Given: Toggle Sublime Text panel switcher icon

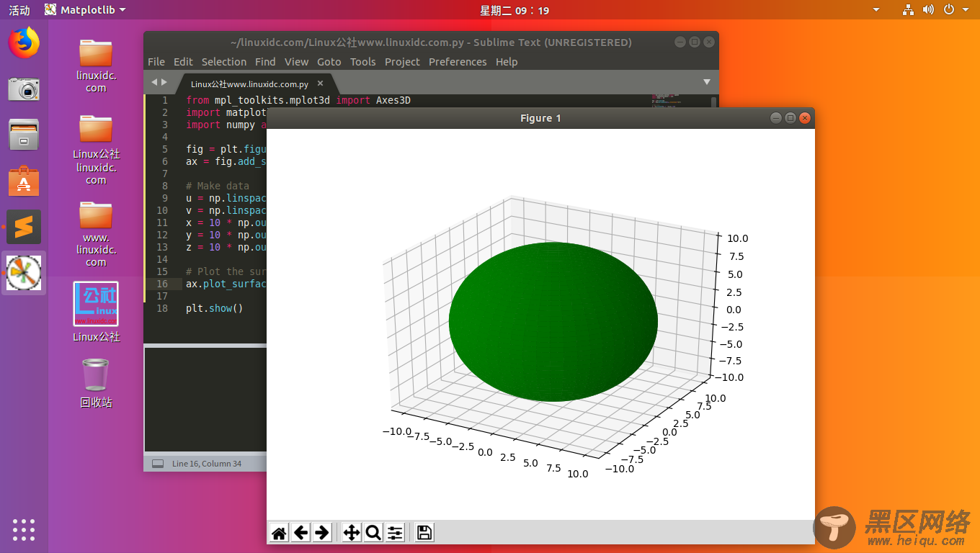Looking at the screenshot, I should click(x=157, y=464).
